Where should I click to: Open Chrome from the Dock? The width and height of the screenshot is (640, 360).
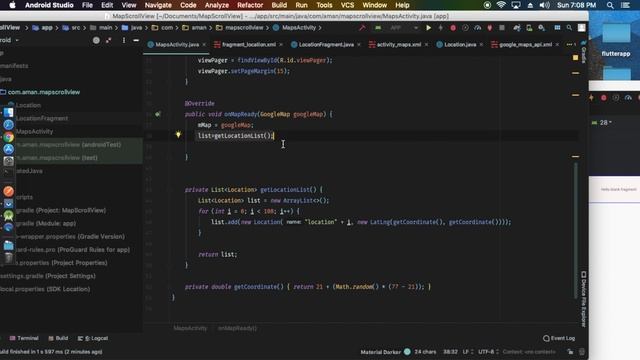tap(9, 137)
